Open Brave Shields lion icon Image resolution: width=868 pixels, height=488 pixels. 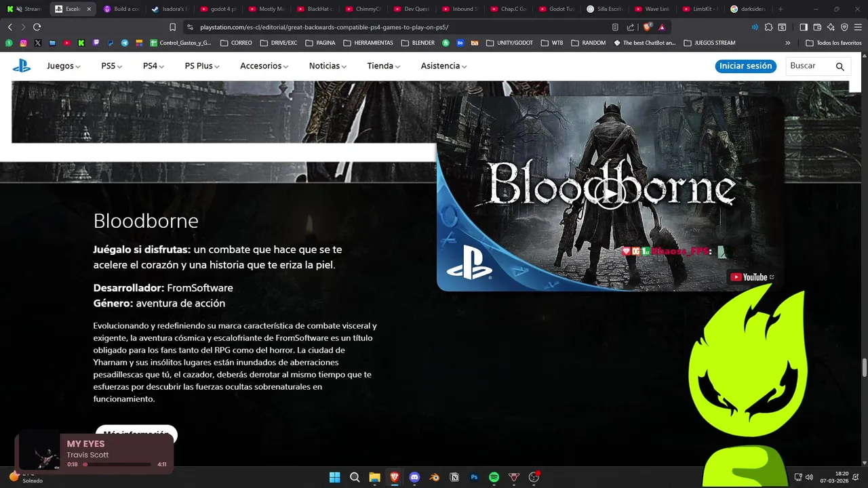(647, 27)
